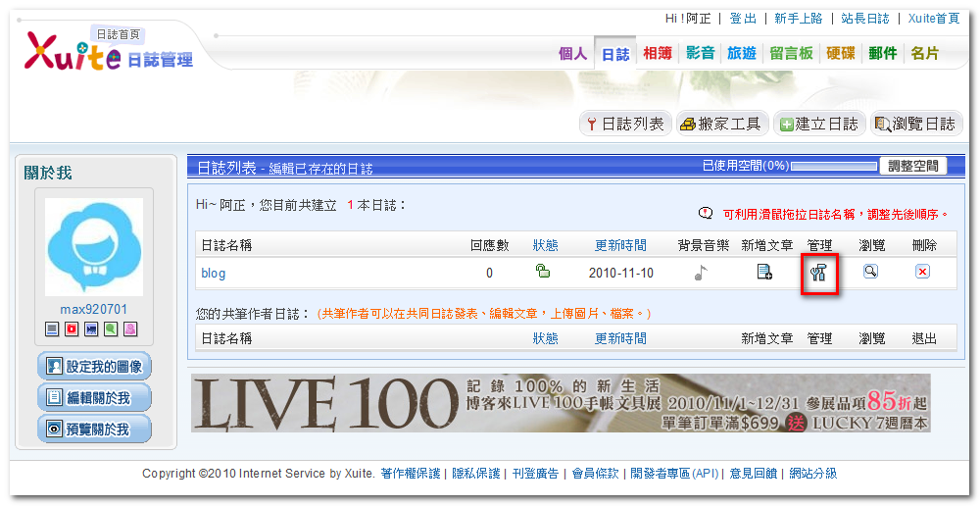Click the green search icon under username
980x506 pixels.
point(111,329)
